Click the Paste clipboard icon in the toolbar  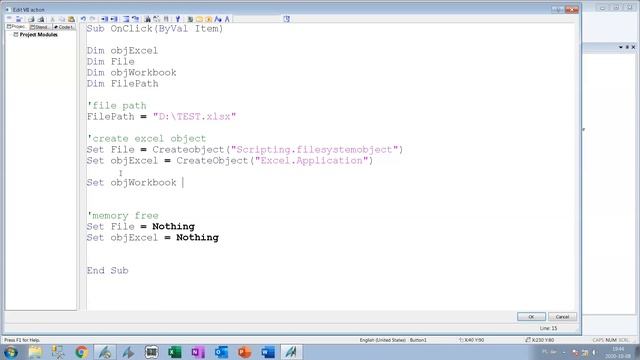(x=71, y=19)
